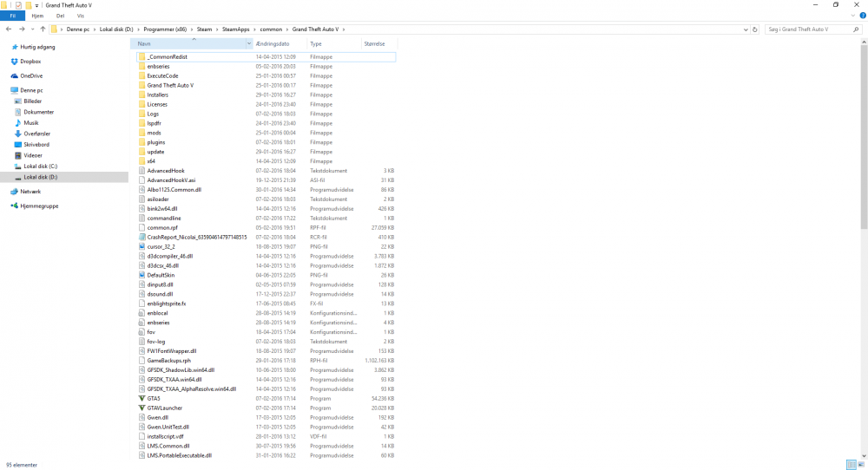Screen dimensions: 868x470
Task: Click Steam in the address path
Action: tap(204, 29)
